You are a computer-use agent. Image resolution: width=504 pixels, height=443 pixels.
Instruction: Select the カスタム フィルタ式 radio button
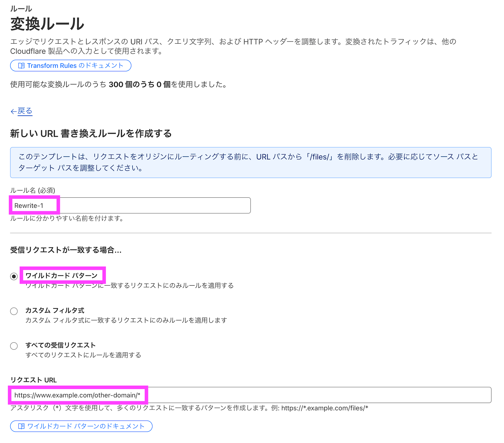pos(14,311)
